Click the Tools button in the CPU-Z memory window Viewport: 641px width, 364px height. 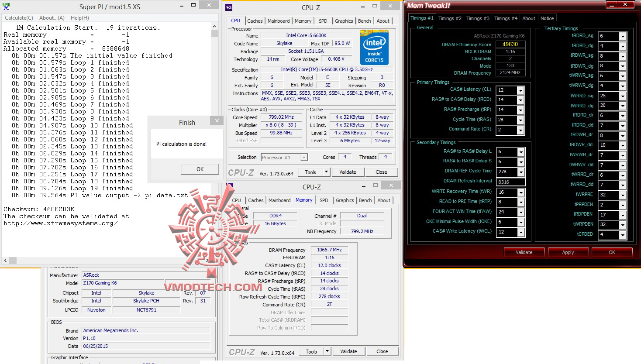click(311, 351)
